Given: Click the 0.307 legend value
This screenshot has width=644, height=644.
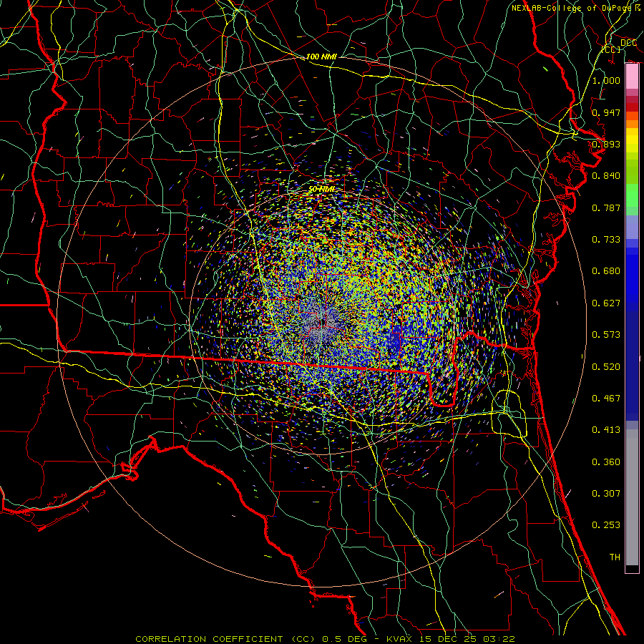Looking at the screenshot, I should point(606,493).
